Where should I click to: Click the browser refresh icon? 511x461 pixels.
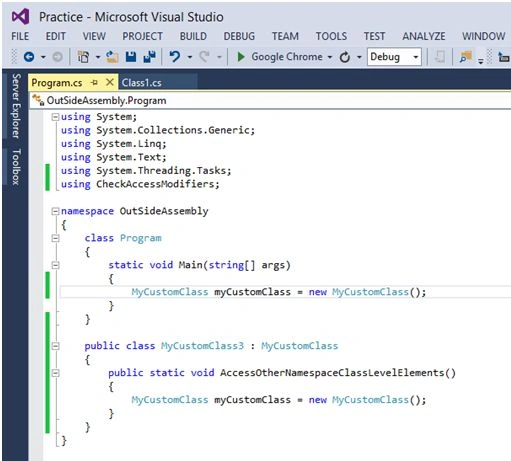point(345,57)
